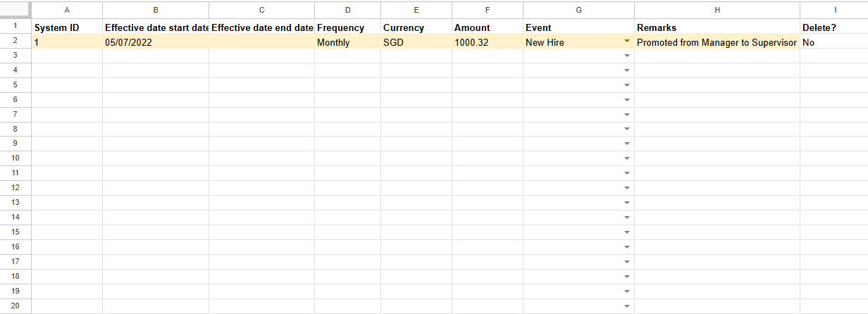This screenshot has width=868, height=314.
Task: Click the 'Amount' header cell
Action: point(488,27)
